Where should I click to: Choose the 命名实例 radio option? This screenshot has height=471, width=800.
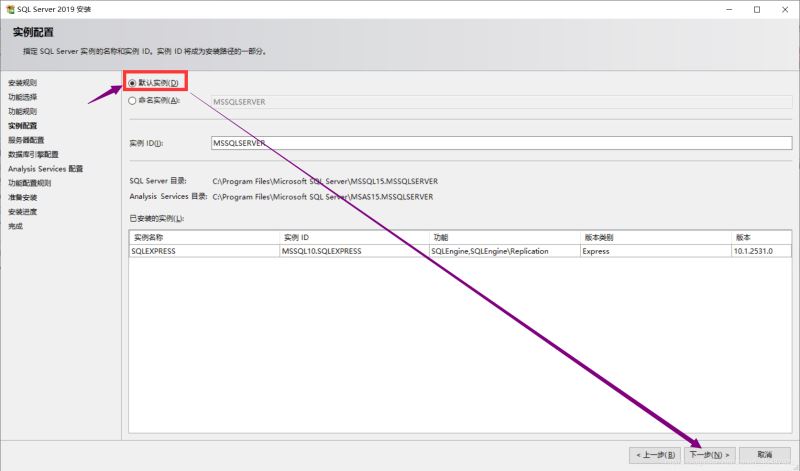tap(133, 100)
